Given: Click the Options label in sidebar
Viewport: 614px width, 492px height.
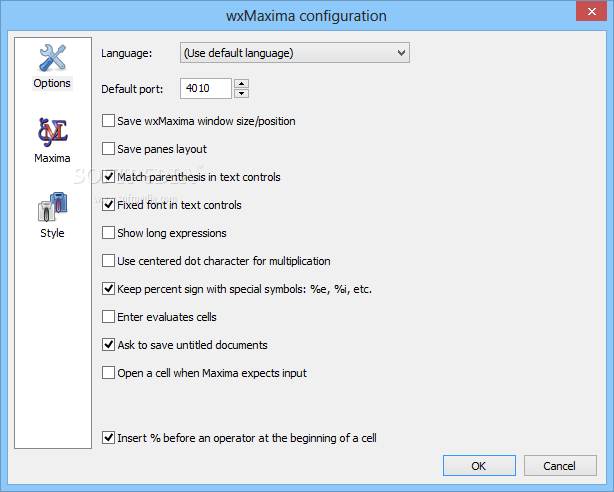Looking at the screenshot, I should pos(52,83).
